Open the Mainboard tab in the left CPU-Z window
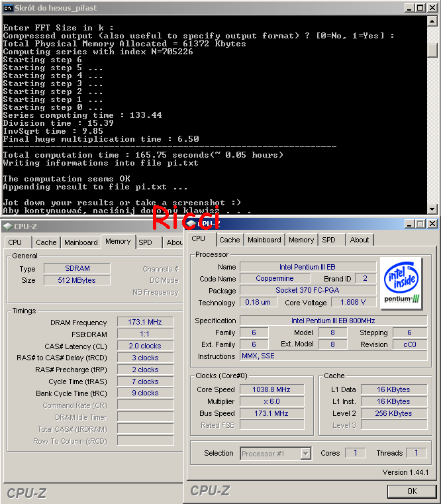441x504 pixels. tap(81, 242)
